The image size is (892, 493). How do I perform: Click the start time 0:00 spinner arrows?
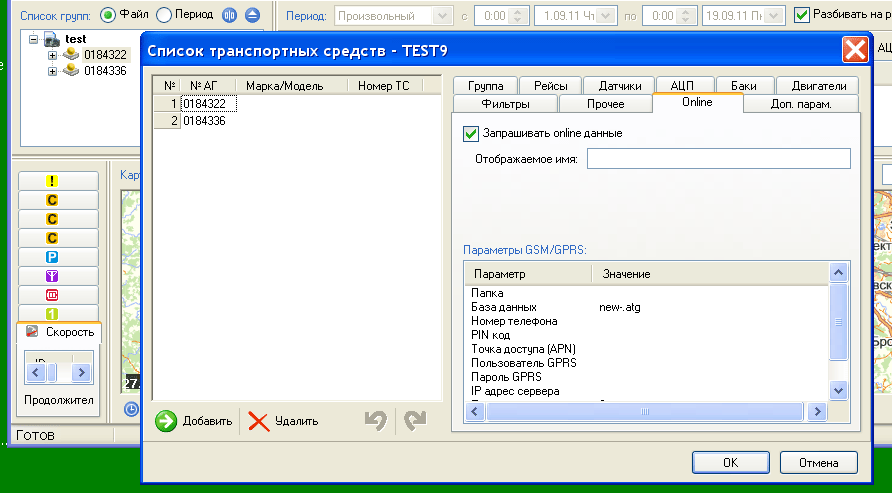(517, 16)
